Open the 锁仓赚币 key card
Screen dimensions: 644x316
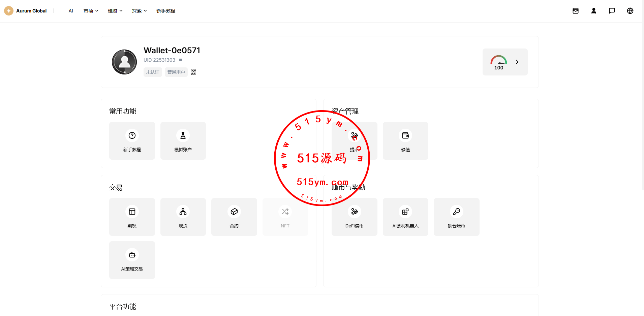tap(457, 217)
